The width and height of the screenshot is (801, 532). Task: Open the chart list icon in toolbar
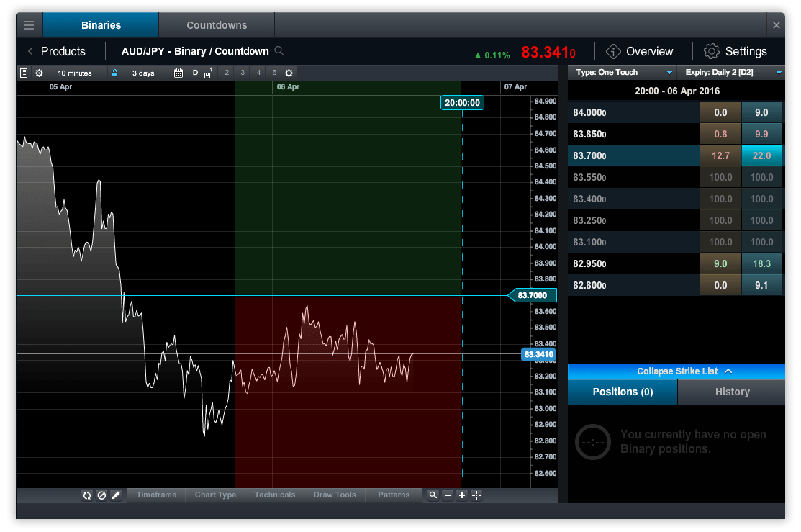point(24,73)
